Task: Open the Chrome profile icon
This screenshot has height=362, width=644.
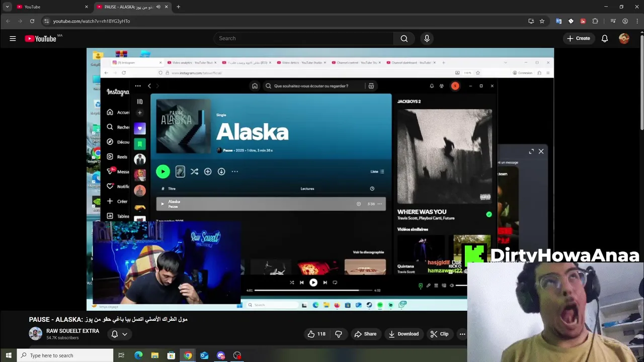Action: 625,21
